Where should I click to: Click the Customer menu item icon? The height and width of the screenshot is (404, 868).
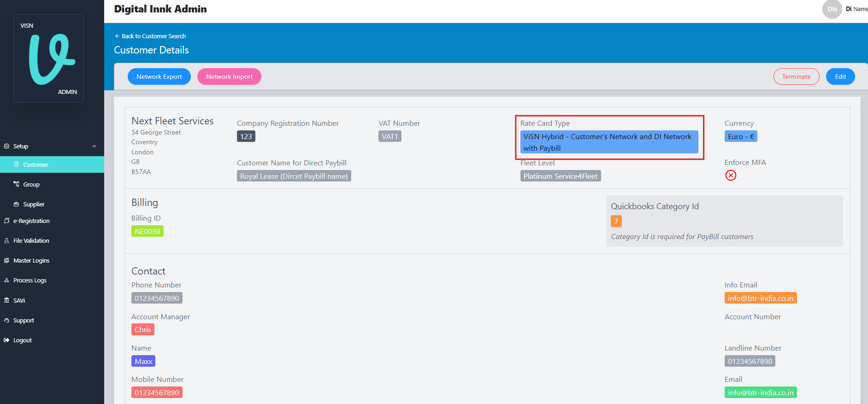click(16, 164)
